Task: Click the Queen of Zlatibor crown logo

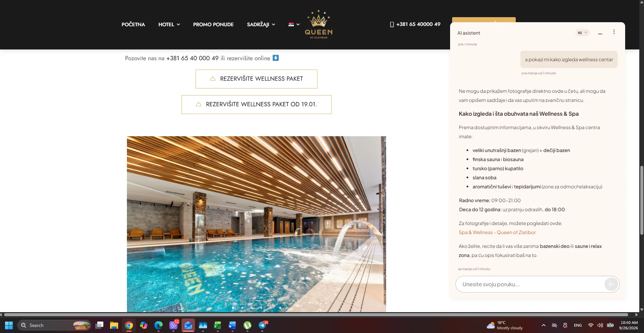Action: tap(318, 25)
